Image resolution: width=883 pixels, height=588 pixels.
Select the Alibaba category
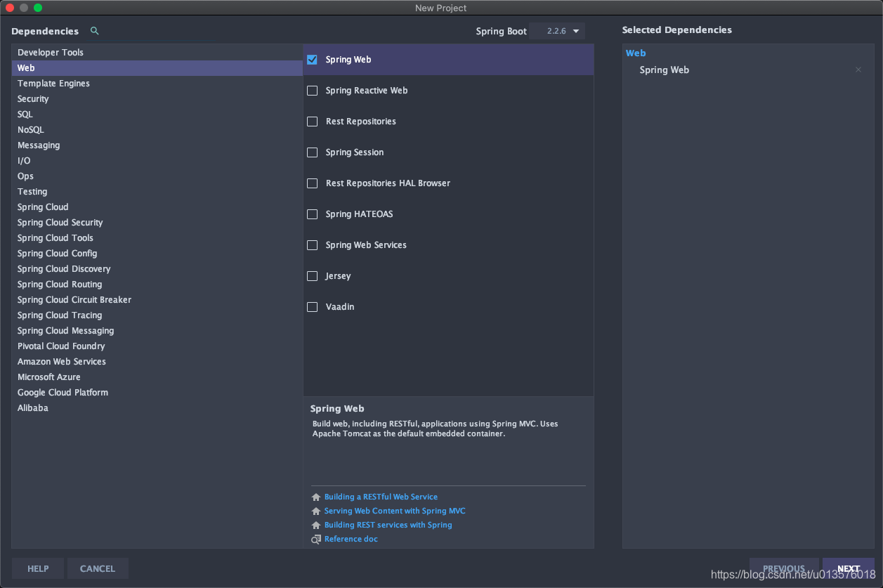(157, 408)
